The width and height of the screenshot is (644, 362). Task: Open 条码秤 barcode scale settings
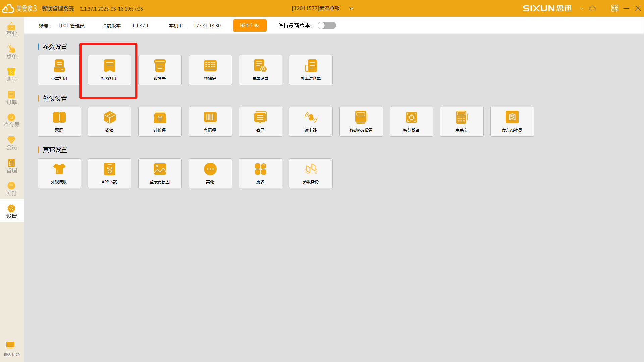210,122
